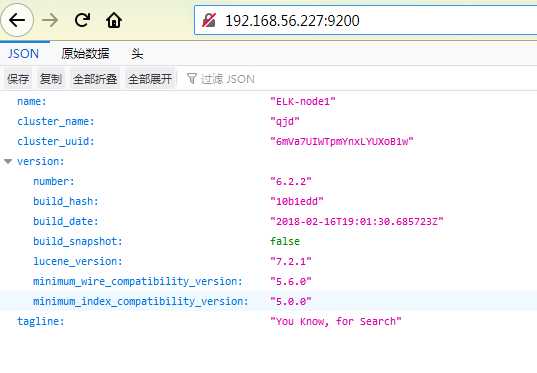The height and width of the screenshot is (373, 537).
Task: Go back with the browser back arrow
Action: tap(17, 21)
